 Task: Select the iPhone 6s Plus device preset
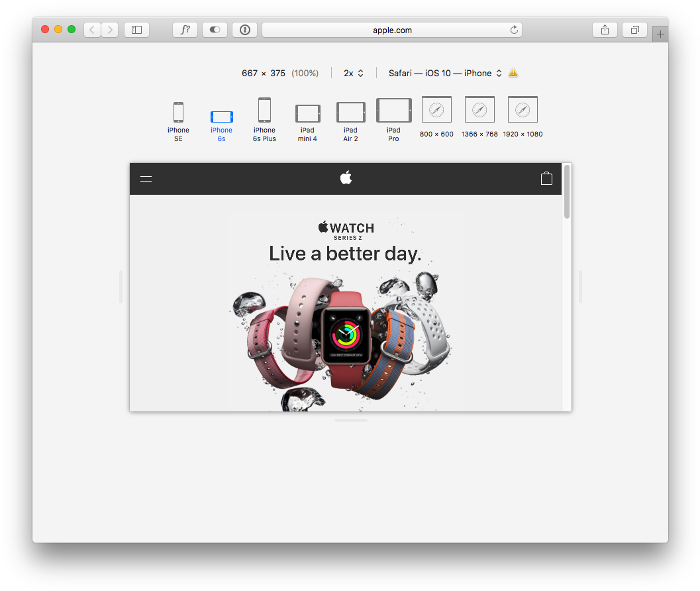(264, 120)
